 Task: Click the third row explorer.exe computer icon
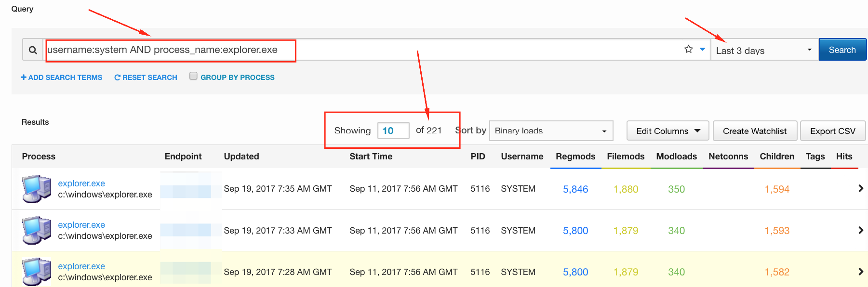click(x=37, y=272)
